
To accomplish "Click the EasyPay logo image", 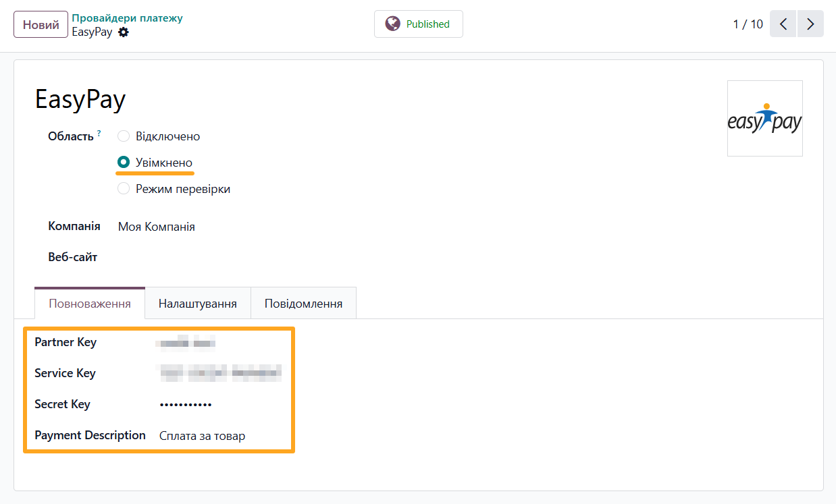I will (x=764, y=119).
